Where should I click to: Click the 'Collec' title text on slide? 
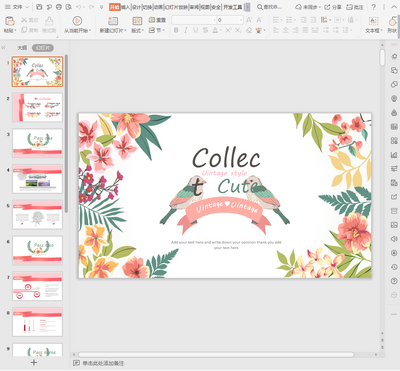tap(226, 158)
